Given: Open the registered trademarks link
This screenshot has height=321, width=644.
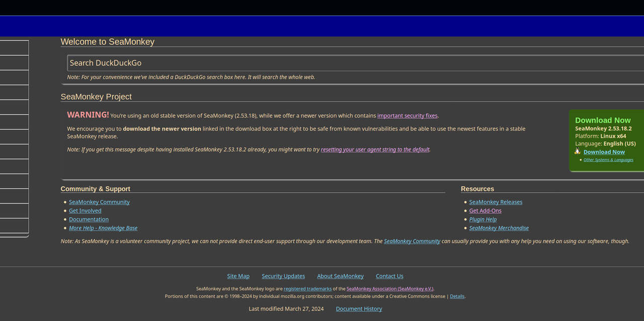Looking at the screenshot, I should click(x=307, y=289).
